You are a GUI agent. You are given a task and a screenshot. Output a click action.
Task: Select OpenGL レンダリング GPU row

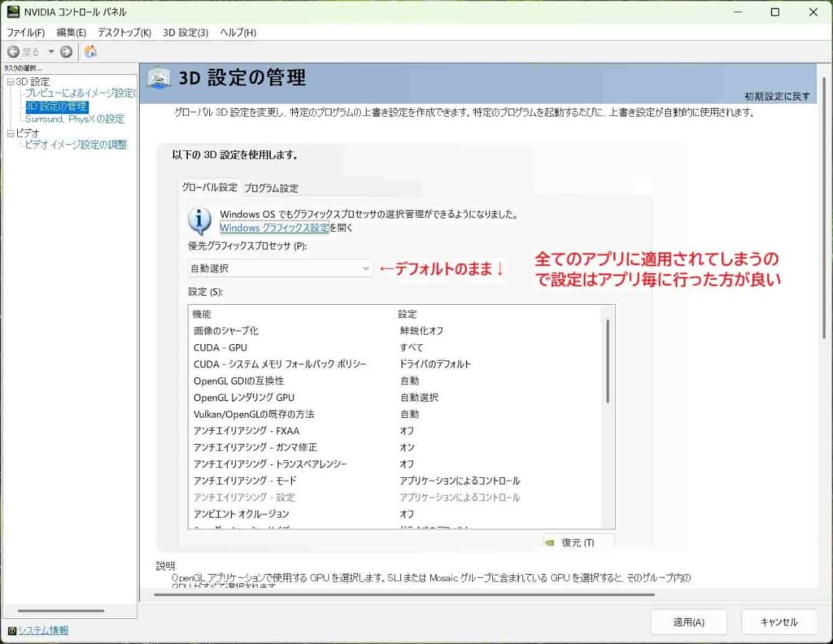click(395, 397)
